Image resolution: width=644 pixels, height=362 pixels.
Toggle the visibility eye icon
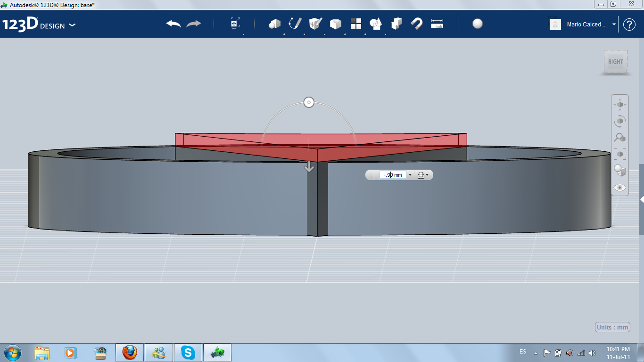click(x=620, y=188)
